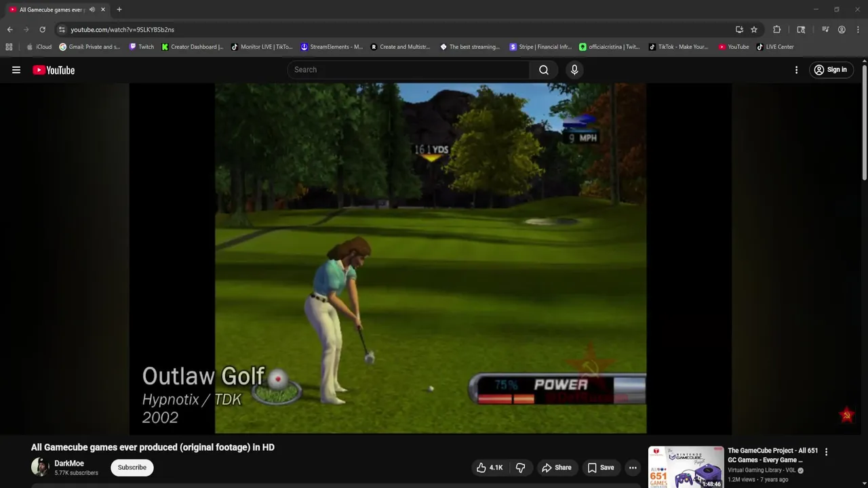Open The best streaming bookmark
The image size is (868, 488).
click(470, 47)
